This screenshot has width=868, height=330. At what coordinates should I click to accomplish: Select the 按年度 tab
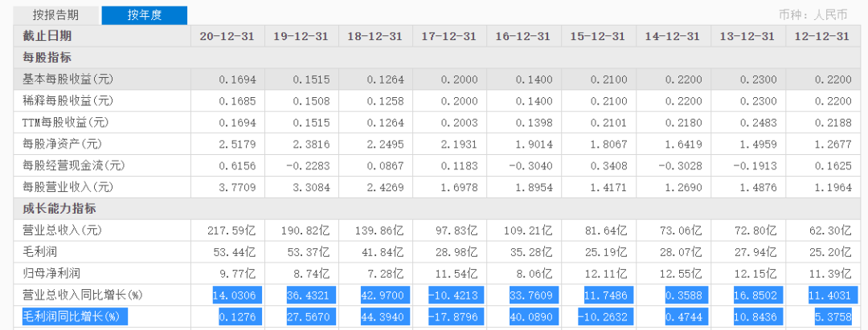(x=145, y=15)
